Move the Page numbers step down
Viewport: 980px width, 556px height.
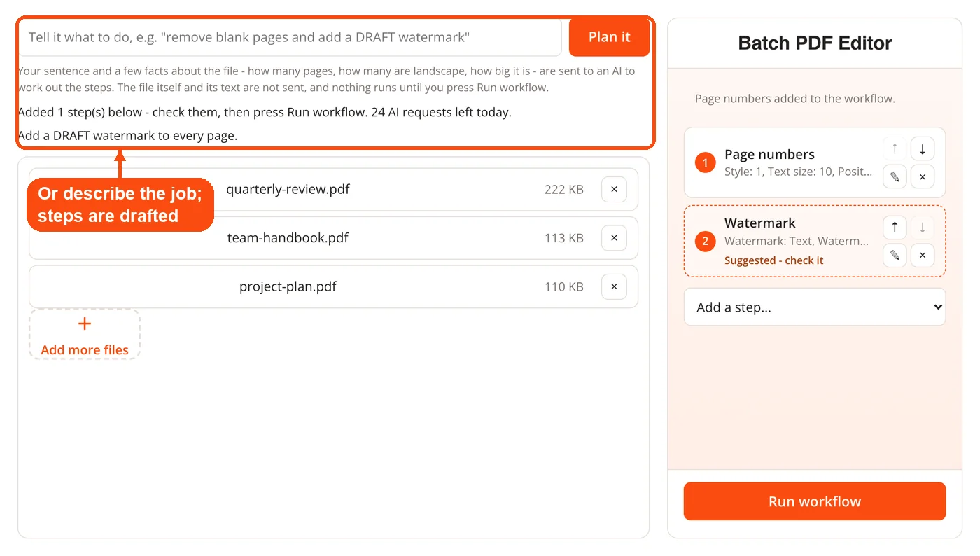tap(923, 149)
